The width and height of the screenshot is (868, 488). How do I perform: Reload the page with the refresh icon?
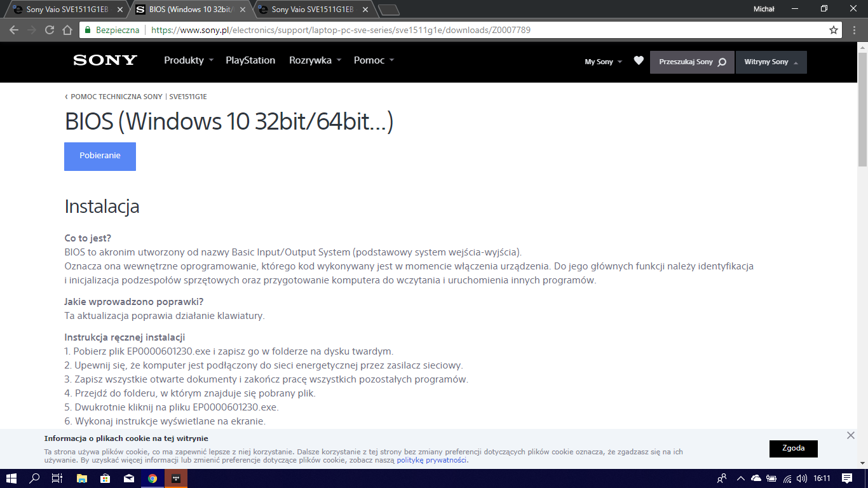(x=50, y=30)
